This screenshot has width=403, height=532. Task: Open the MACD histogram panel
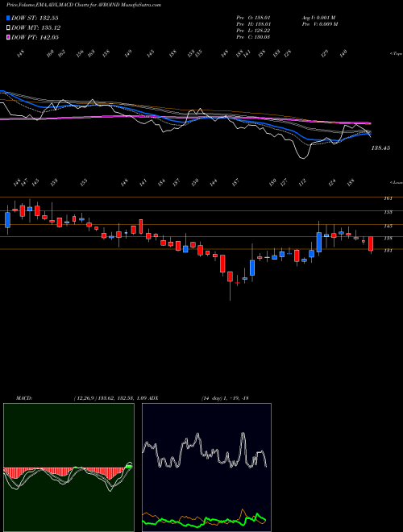(x=69, y=468)
